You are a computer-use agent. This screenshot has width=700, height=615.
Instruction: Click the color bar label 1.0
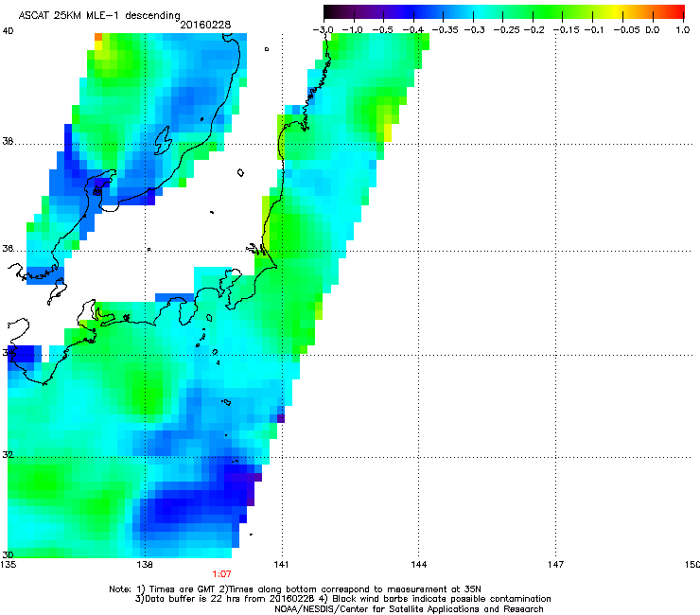(x=683, y=30)
